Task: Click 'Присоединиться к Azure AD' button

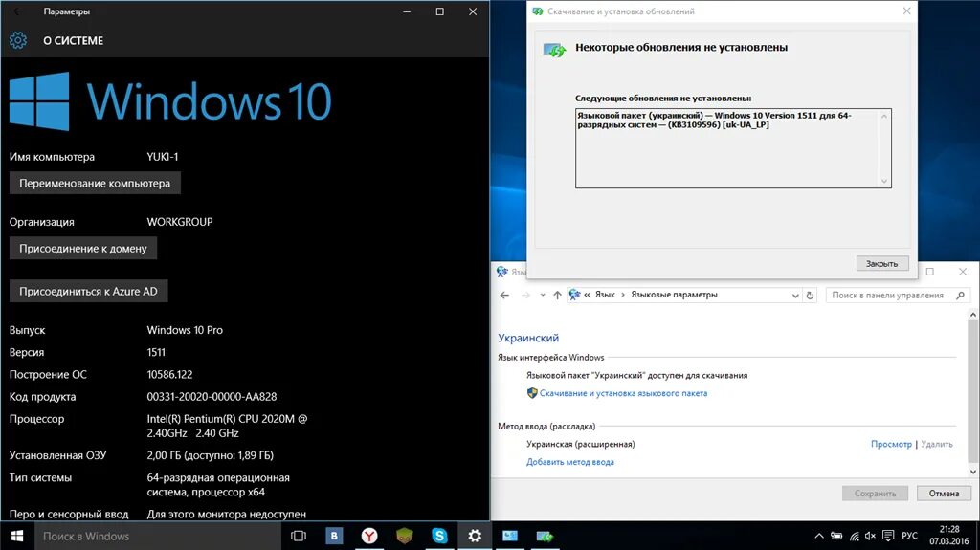Action: pos(88,291)
